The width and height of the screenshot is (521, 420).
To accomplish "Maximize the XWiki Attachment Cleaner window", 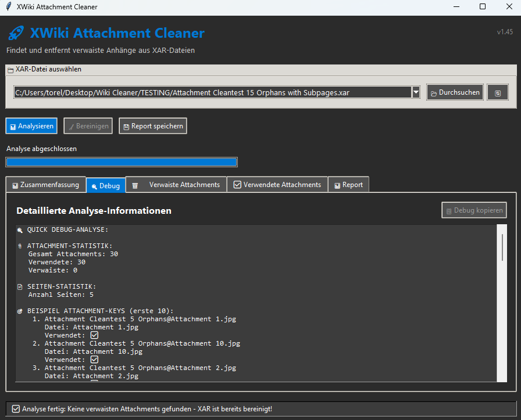I will coord(483,6).
